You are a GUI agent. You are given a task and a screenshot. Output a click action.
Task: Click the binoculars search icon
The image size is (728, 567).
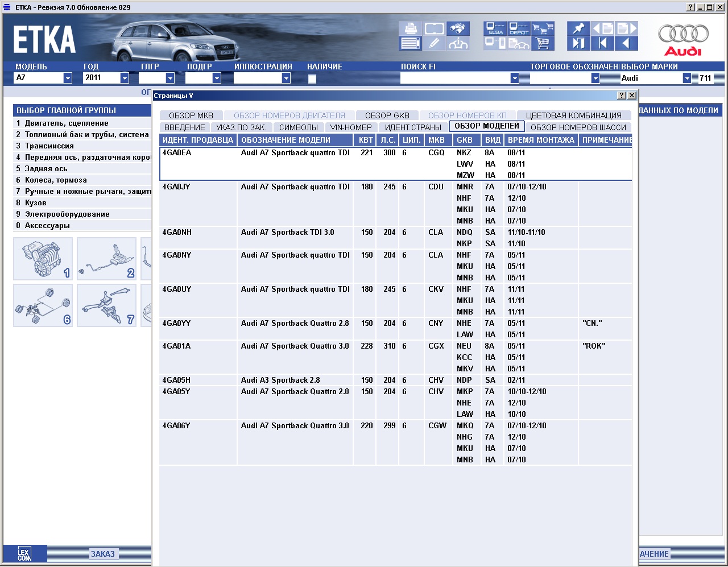click(x=458, y=28)
